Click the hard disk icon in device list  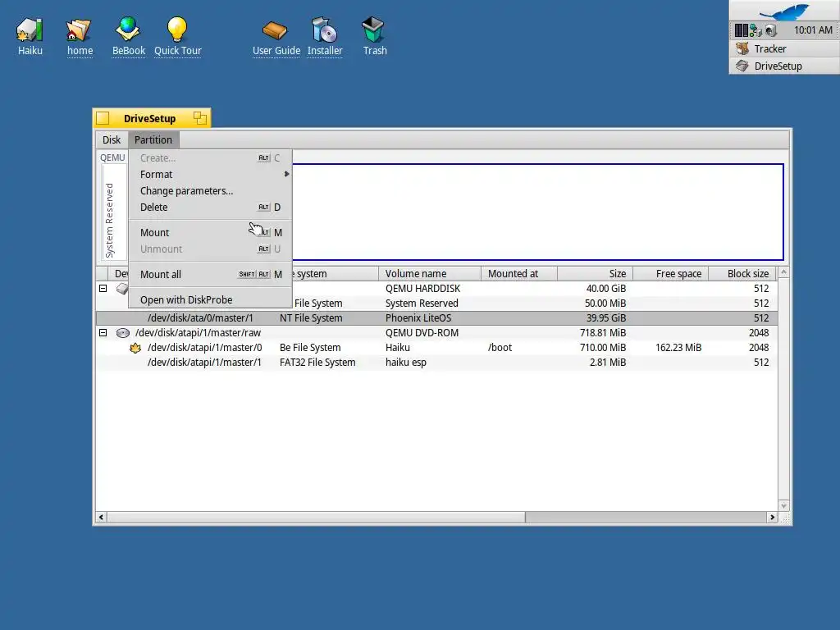tap(123, 289)
